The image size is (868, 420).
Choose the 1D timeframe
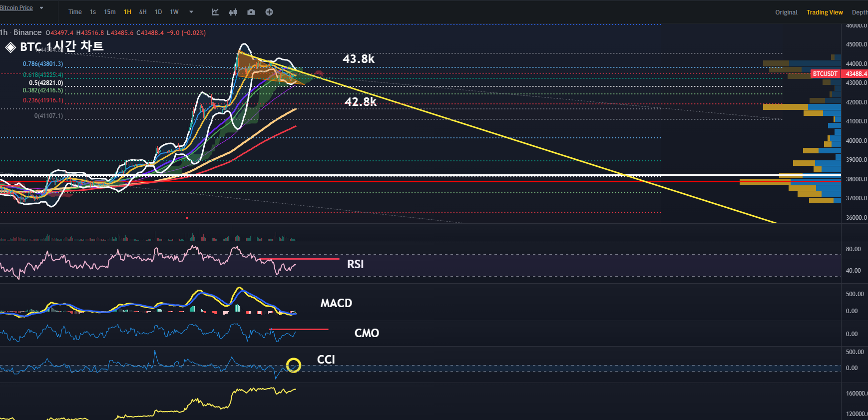(x=158, y=12)
